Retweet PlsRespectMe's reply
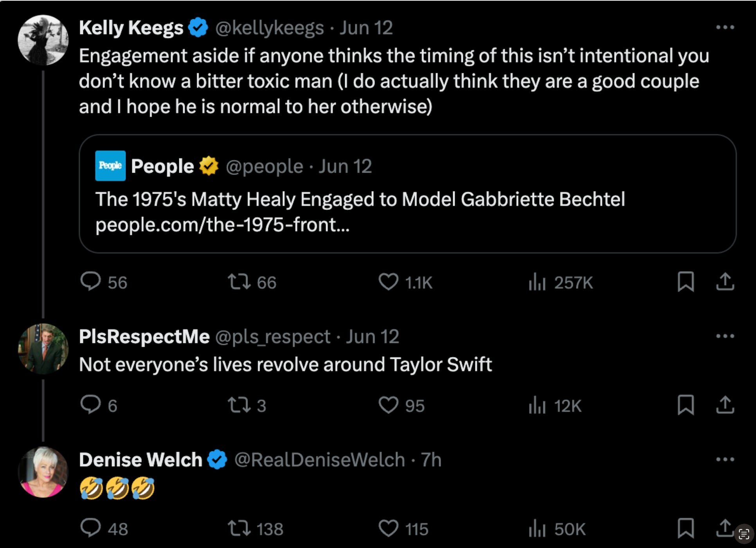The height and width of the screenshot is (548, 756). click(x=239, y=405)
